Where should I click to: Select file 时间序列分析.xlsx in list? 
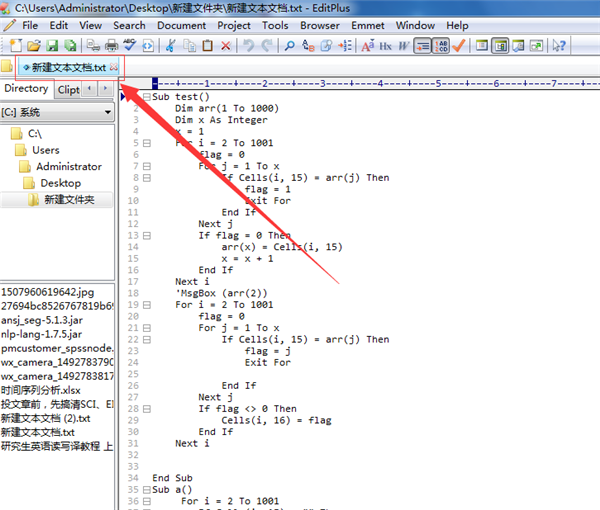41,390
